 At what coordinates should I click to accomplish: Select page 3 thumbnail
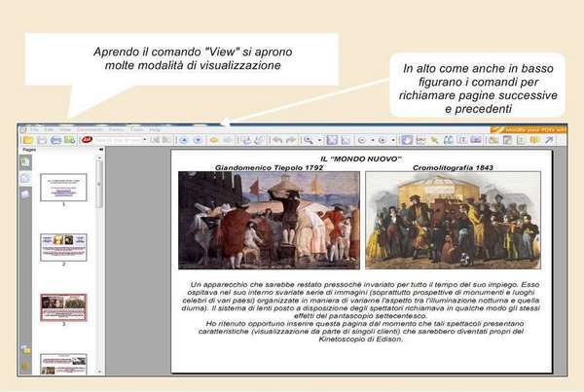63,307
